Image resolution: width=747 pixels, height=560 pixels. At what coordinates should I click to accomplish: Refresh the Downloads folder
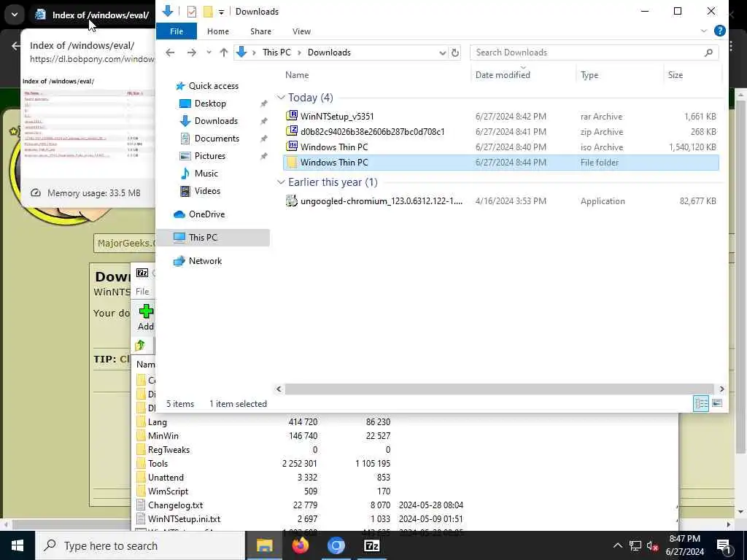(455, 52)
